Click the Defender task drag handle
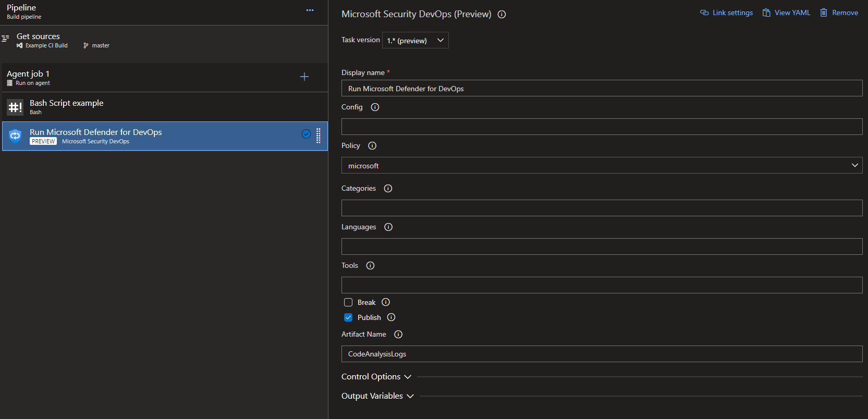Screen dimensions: 868x419 (319, 135)
